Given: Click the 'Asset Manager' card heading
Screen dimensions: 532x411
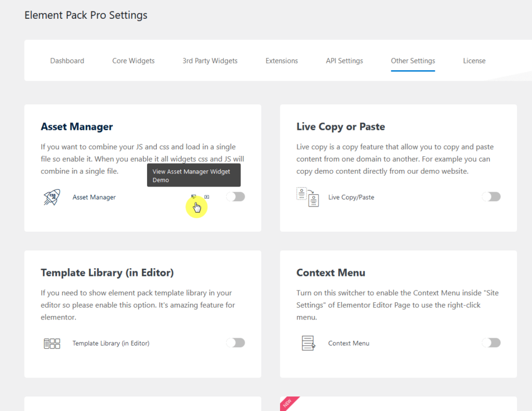Looking at the screenshot, I should pyautogui.click(x=77, y=127).
